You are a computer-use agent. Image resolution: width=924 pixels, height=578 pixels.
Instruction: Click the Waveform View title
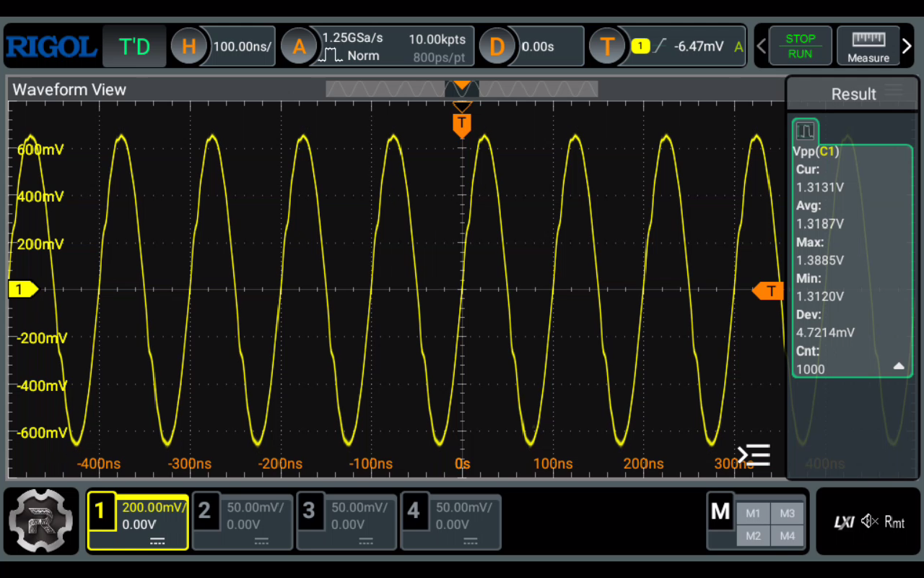(69, 90)
